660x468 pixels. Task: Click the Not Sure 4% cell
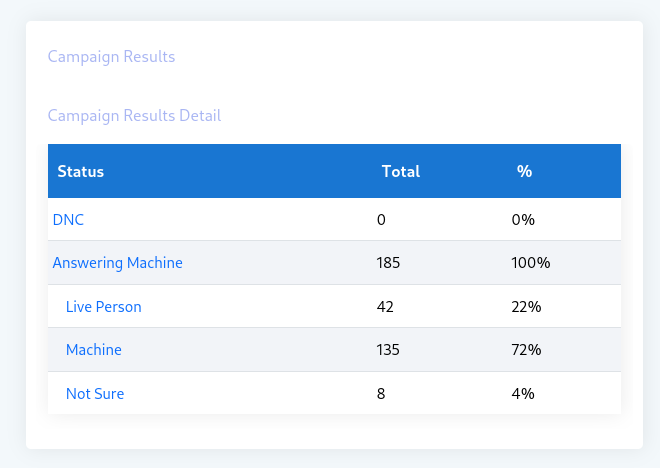tap(523, 394)
